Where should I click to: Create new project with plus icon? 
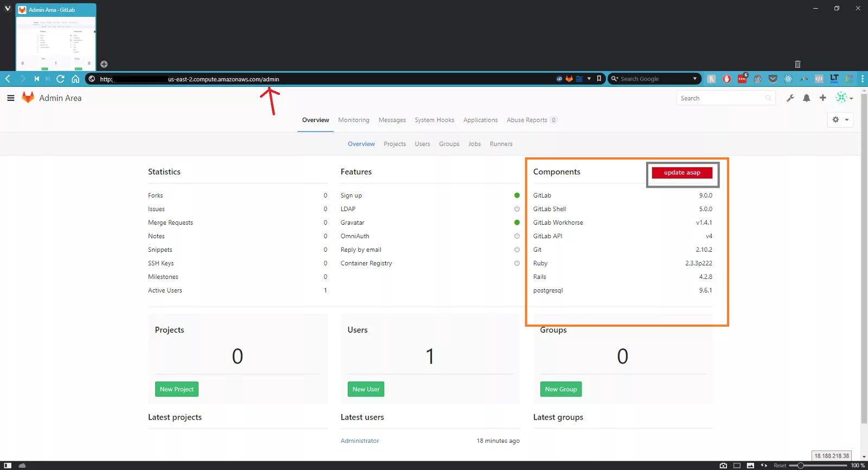click(x=823, y=98)
